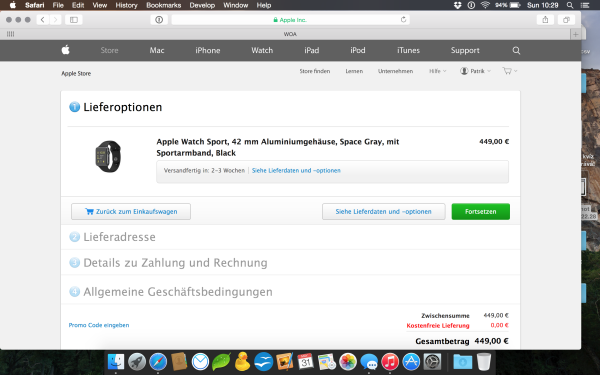This screenshot has width=600, height=375.
Task: Click Allgemeine Geschäftsbedingungen step heading
Action: tap(178, 292)
